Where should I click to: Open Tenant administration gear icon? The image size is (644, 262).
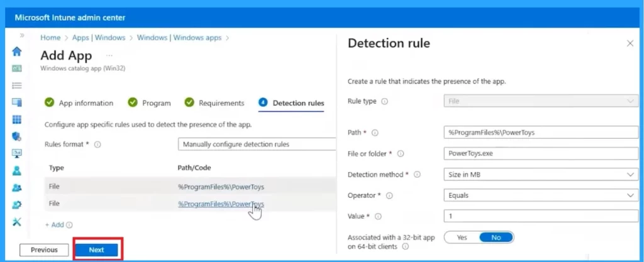[x=17, y=205]
